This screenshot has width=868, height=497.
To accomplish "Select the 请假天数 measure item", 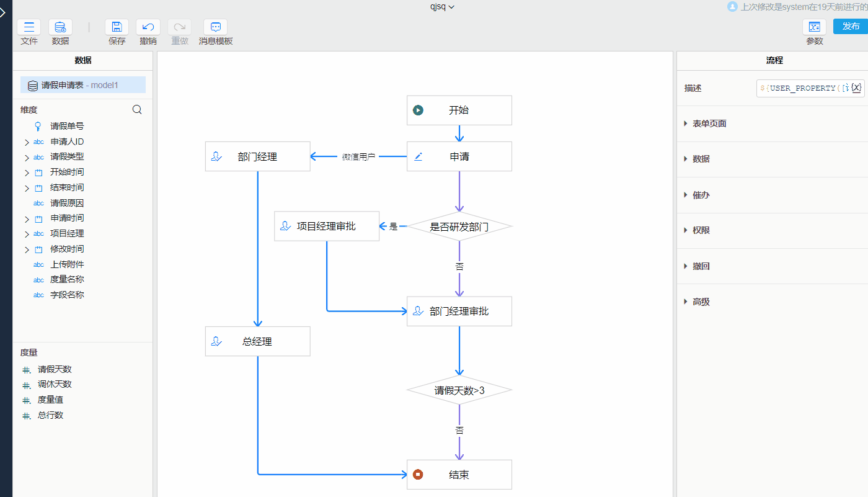I will [x=55, y=369].
